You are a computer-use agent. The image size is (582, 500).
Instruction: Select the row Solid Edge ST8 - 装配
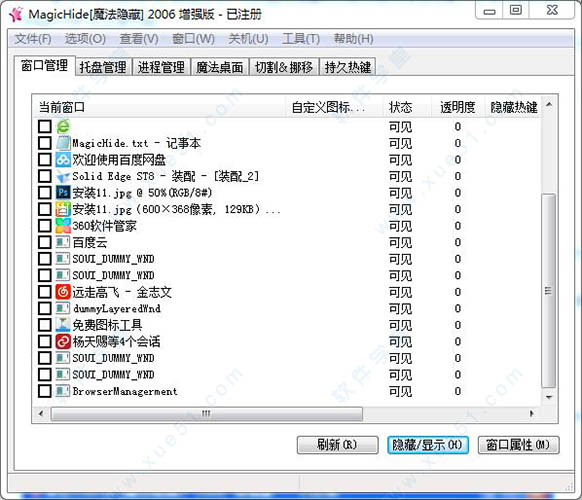[288, 176]
